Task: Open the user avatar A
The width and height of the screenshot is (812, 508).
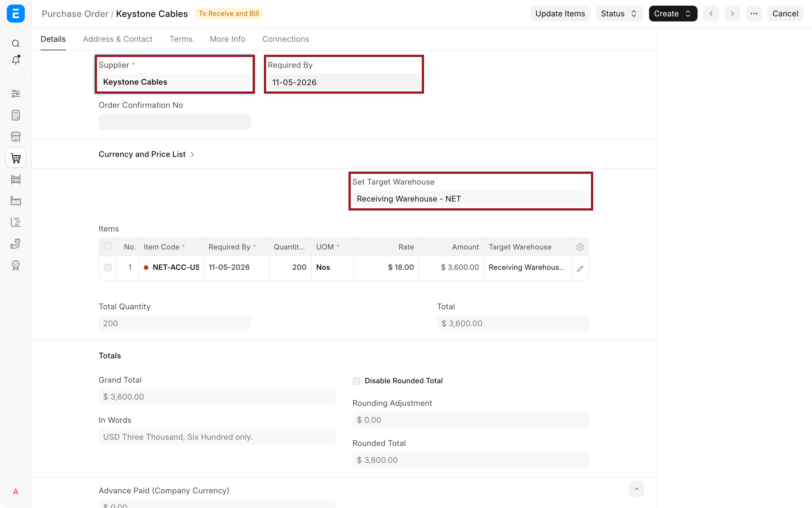Action: [x=16, y=492]
